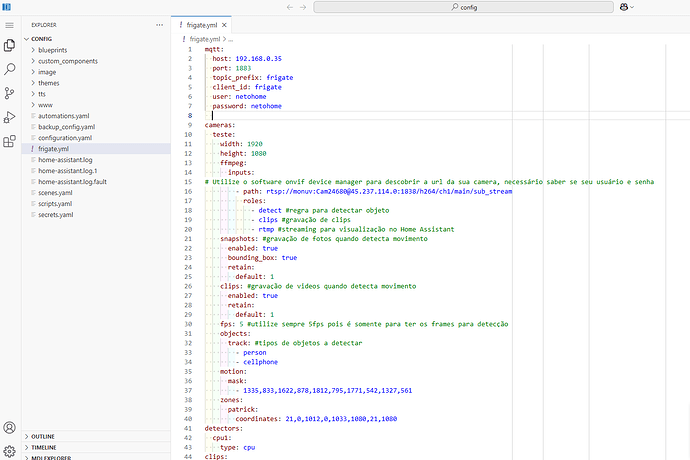This screenshot has width=690, height=460.
Task: Close the frigate.yml editor tab
Action: pos(224,25)
